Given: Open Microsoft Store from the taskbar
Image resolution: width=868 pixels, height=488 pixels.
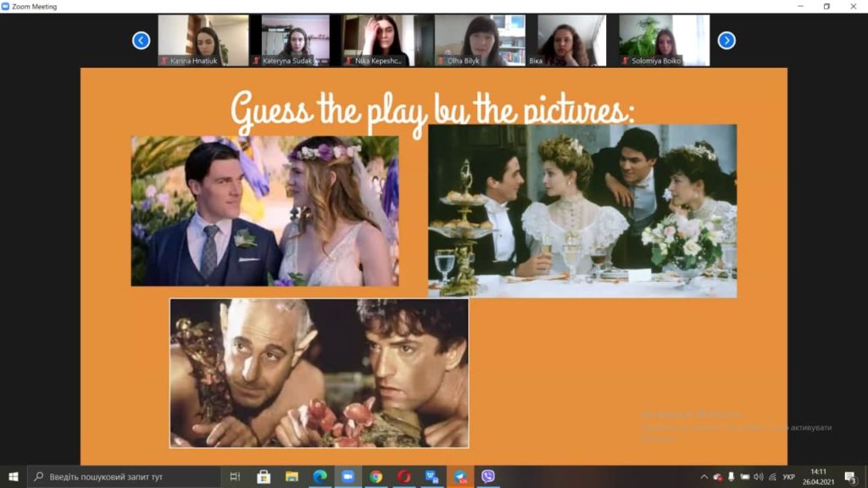Looking at the screenshot, I should 264,476.
